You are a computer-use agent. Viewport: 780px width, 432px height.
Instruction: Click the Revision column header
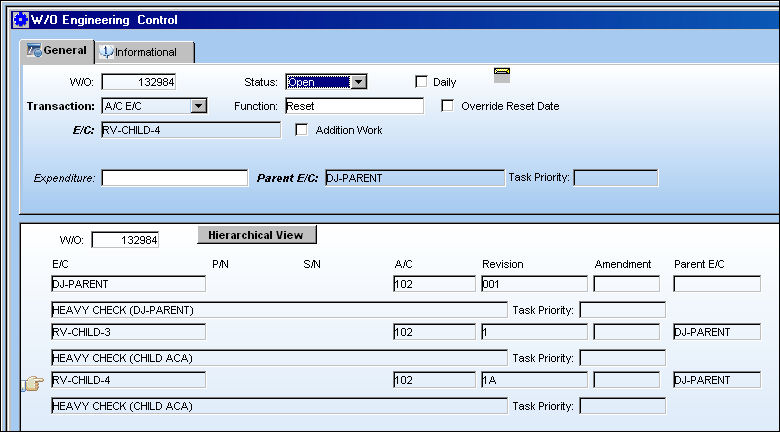click(x=502, y=264)
